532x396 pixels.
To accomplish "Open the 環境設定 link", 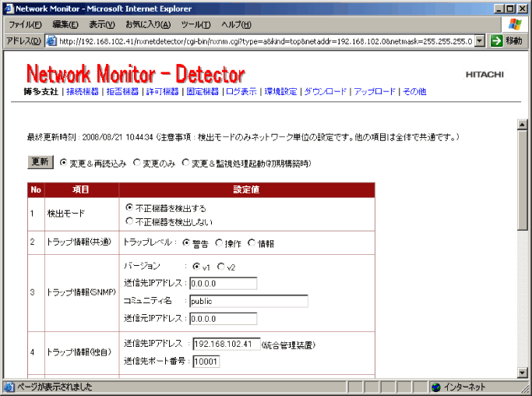I will (x=280, y=92).
